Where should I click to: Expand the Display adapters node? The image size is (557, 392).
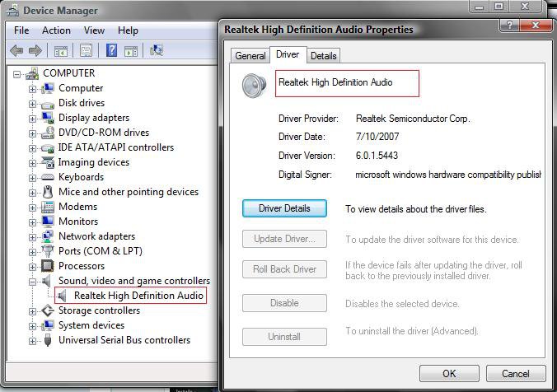(x=32, y=119)
